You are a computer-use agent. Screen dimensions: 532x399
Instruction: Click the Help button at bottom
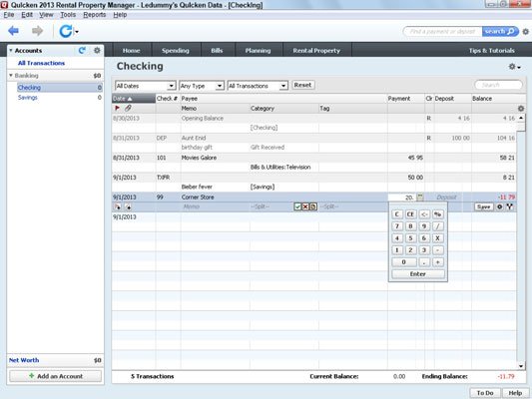(x=515, y=393)
